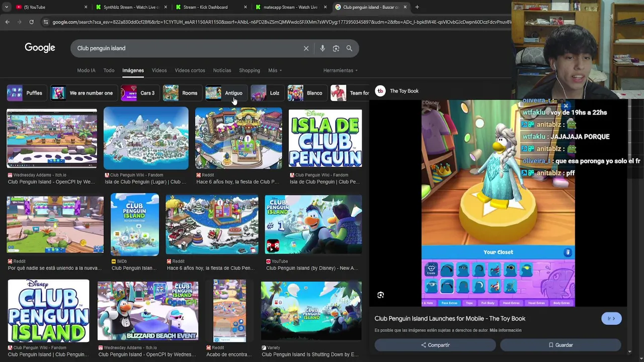Click the large penguin preview image
The width and height of the screenshot is (644, 362).
498,203
